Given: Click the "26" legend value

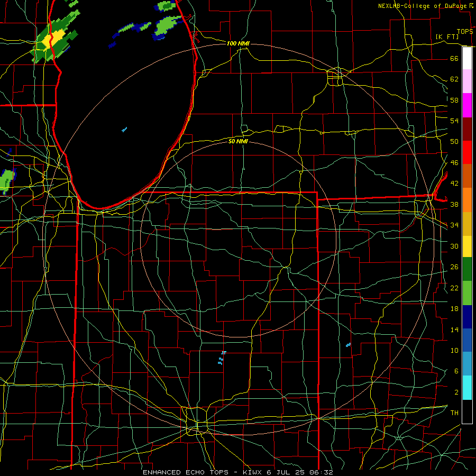Looking at the screenshot, I should coord(454,267).
